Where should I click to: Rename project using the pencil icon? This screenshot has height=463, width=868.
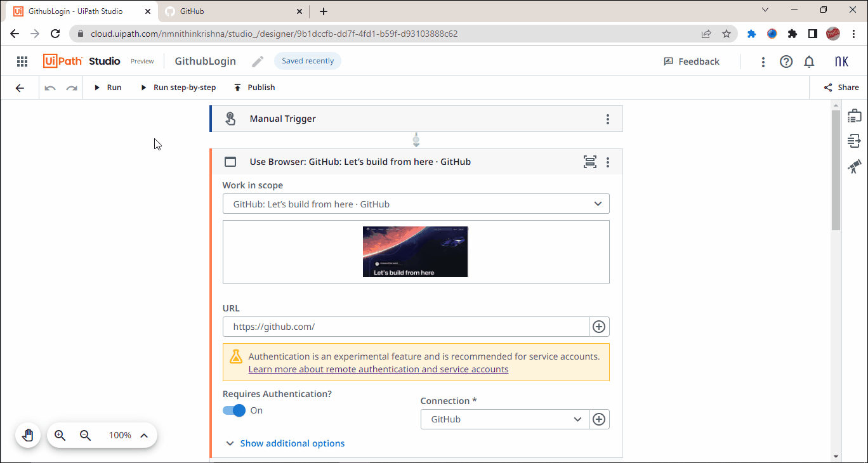coord(258,62)
